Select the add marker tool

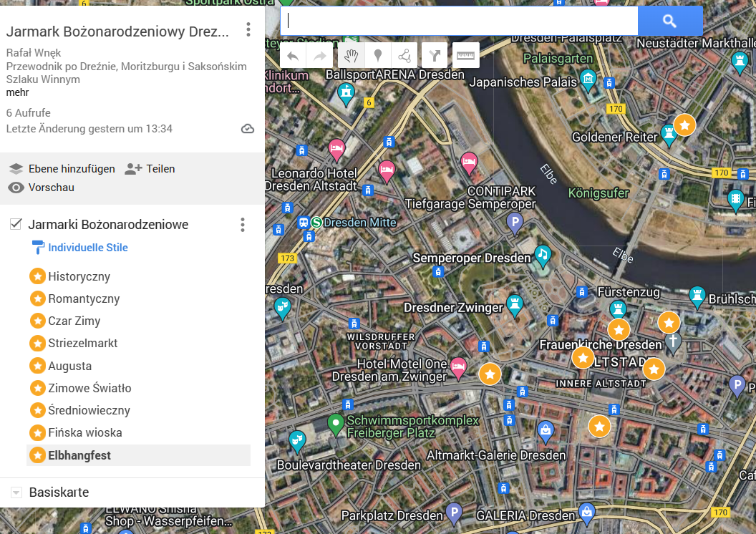click(x=378, y=57)
